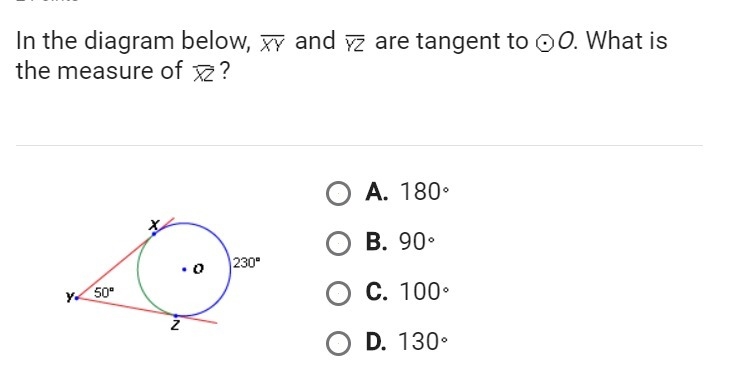Select radio button for answer A
744x366 pixels.
pos(338,194)
